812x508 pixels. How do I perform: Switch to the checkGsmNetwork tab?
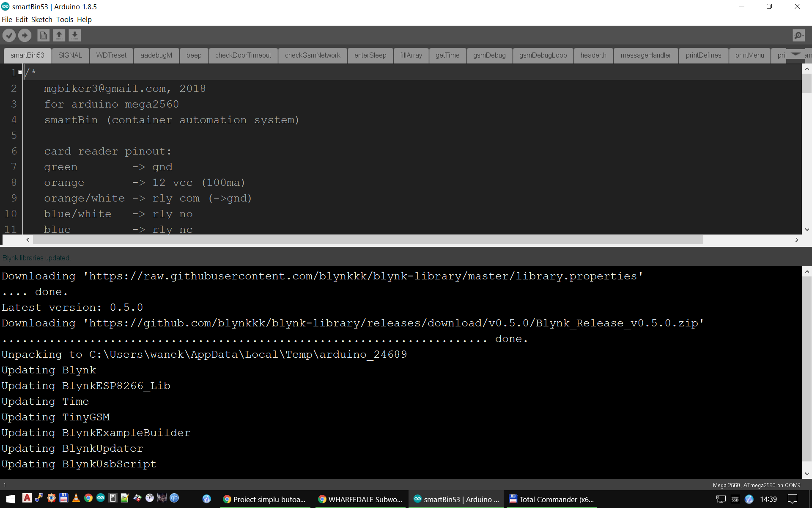tap(312, 55)
